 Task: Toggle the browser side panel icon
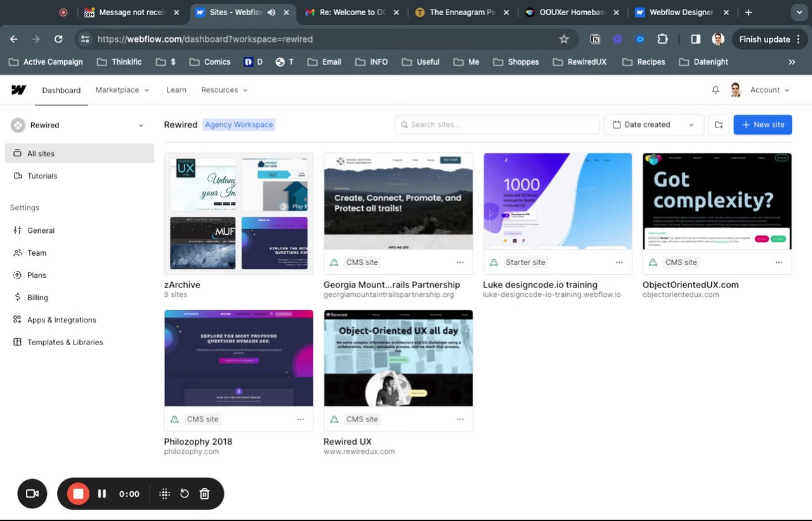click(695, 39)
